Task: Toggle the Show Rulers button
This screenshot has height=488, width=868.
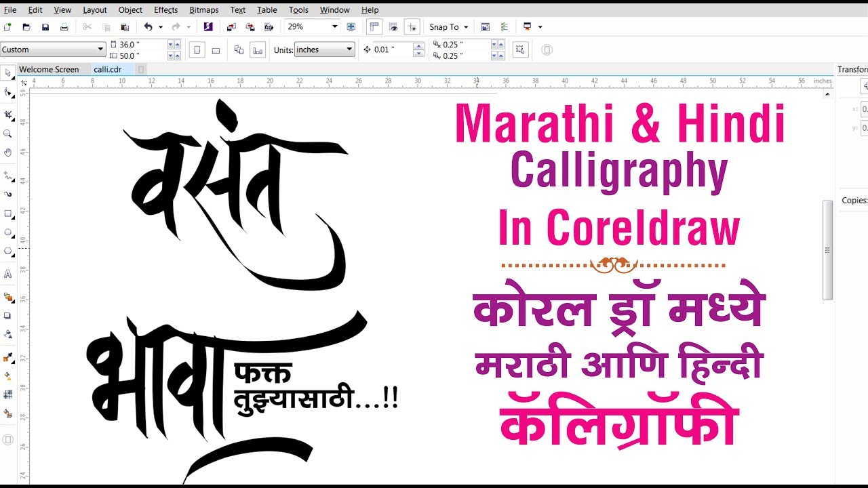Action: coord(374,27)
